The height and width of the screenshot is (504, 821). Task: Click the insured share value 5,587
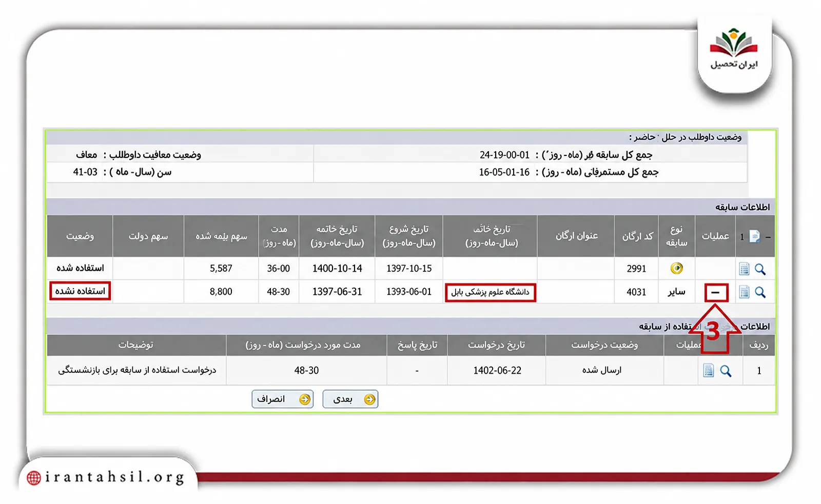pos(221,268)
